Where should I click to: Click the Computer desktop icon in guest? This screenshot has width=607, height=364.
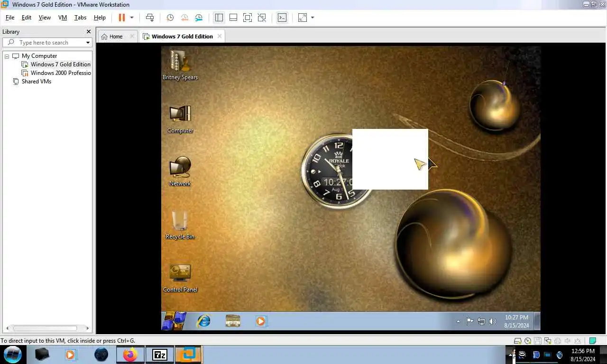point(180,118)
